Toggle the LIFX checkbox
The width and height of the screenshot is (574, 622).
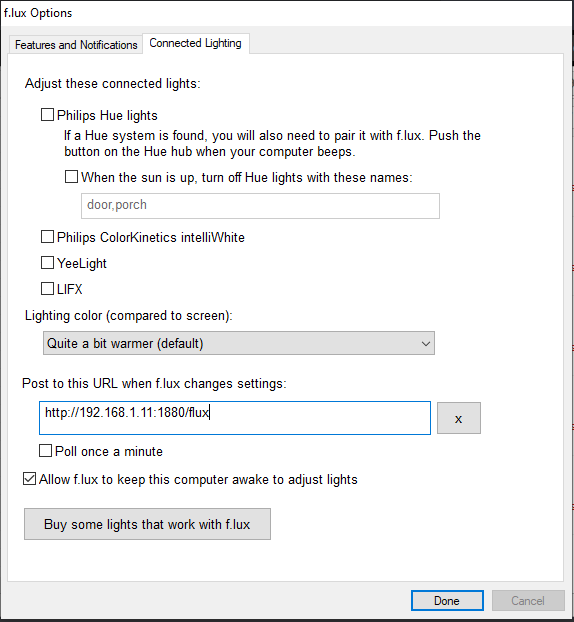coord(48,289)
